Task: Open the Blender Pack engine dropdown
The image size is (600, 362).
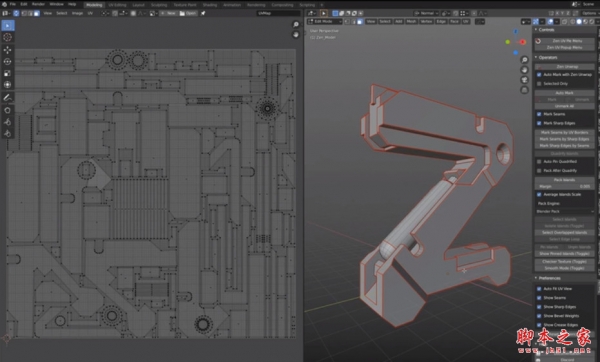Action: pyautogui.click(x=565, y=211)
